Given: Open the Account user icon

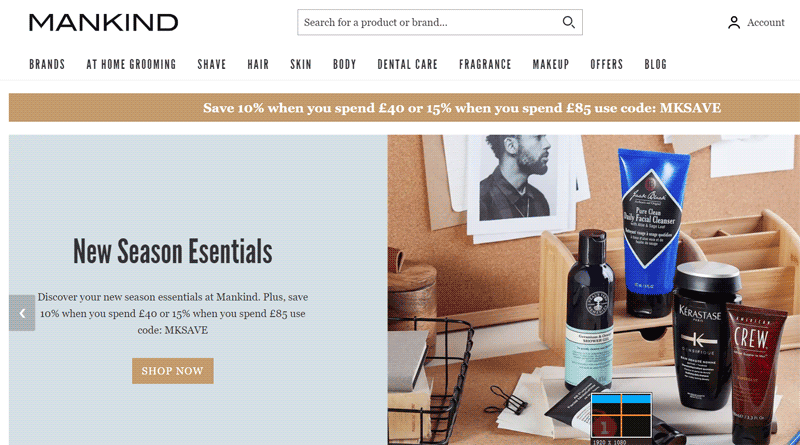Looking at the screenshot, I should [734, 22].
